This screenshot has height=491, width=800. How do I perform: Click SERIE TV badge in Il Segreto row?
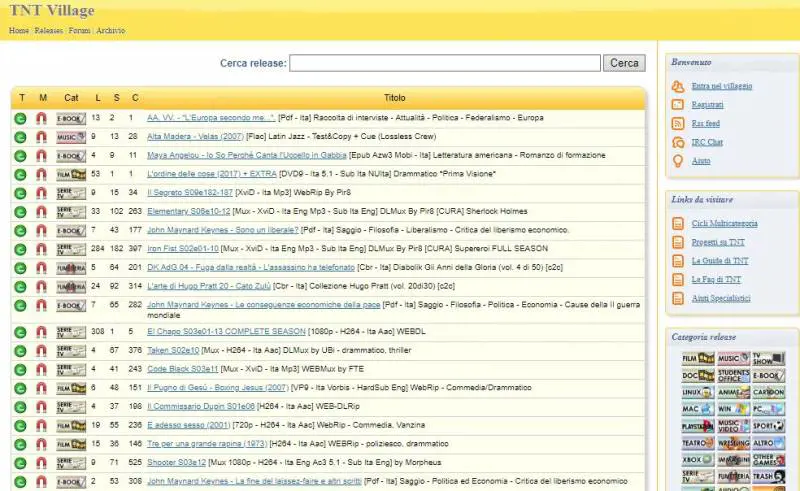click(71, 193)
